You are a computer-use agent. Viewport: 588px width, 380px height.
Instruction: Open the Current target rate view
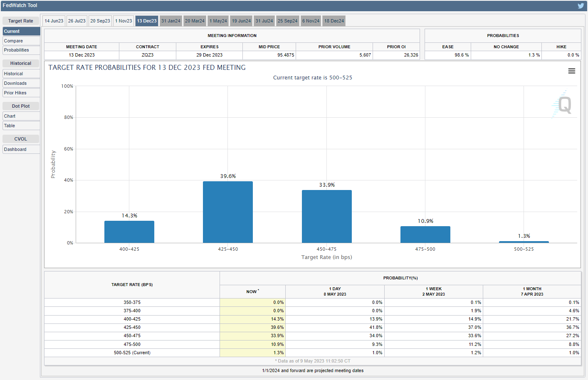point(21,31)
